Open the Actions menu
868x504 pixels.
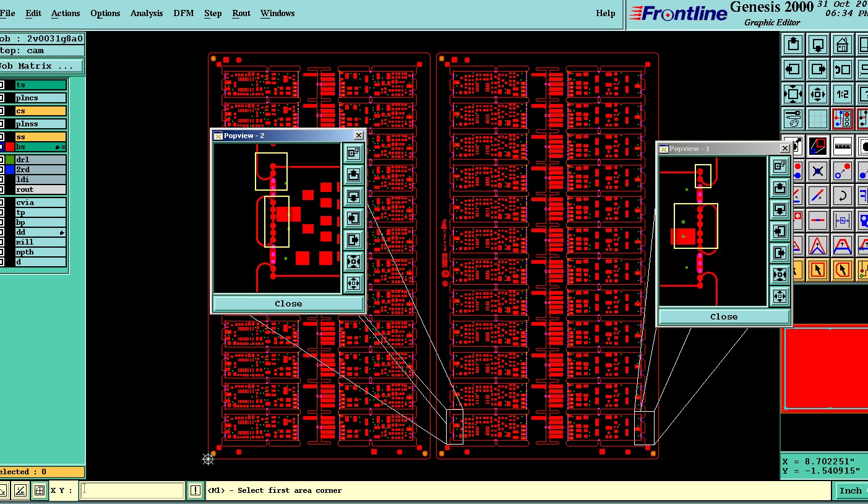coord(66,13)
